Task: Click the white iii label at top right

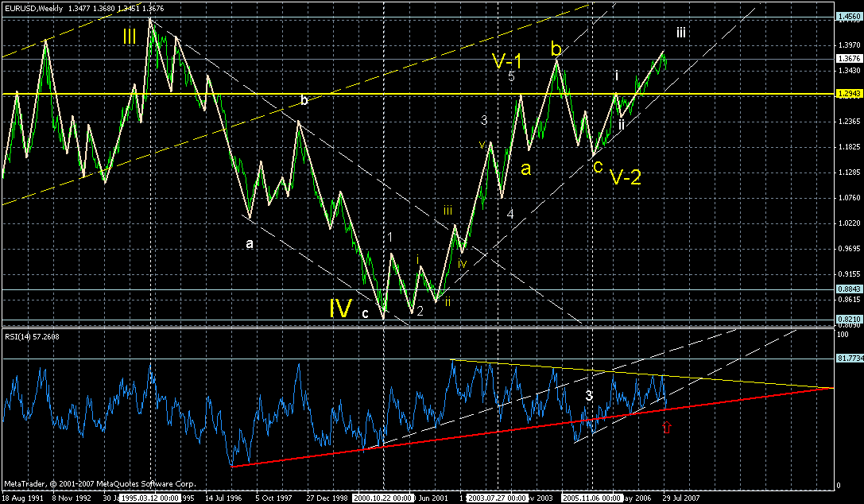Action: point(681,33)
